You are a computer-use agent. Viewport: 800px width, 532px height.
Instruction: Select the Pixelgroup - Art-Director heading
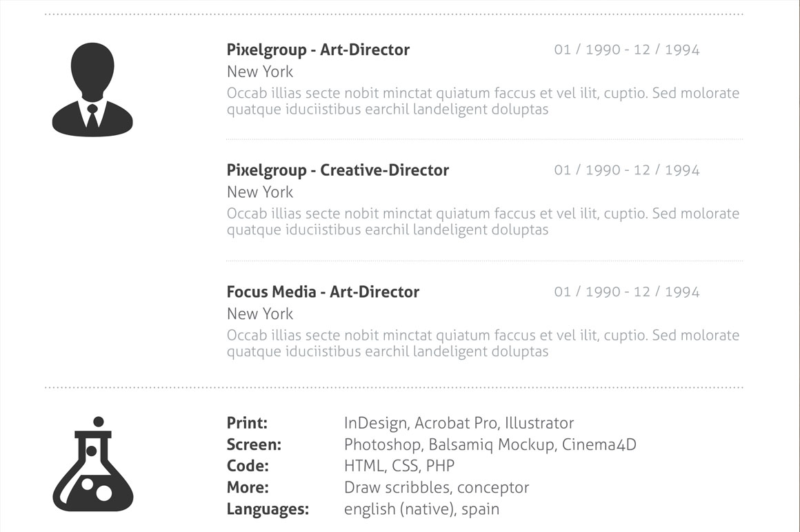coord(318,50)
